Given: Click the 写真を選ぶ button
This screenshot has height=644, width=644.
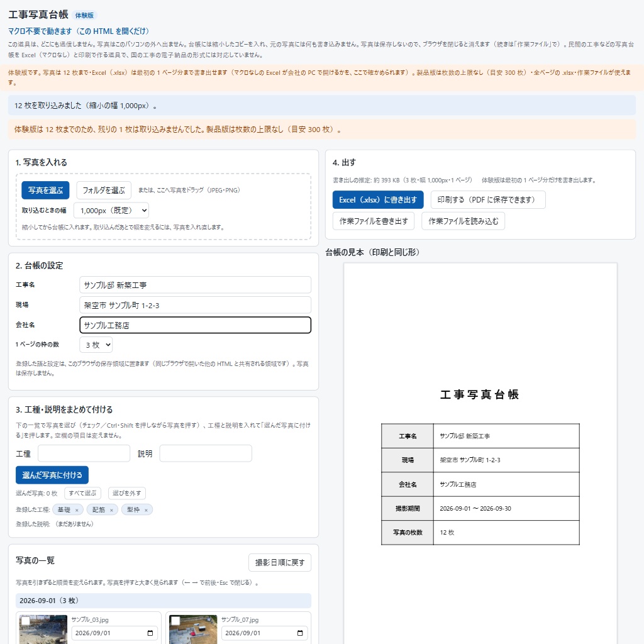Looking at the screenshot, I should click(x=45, y=190).
